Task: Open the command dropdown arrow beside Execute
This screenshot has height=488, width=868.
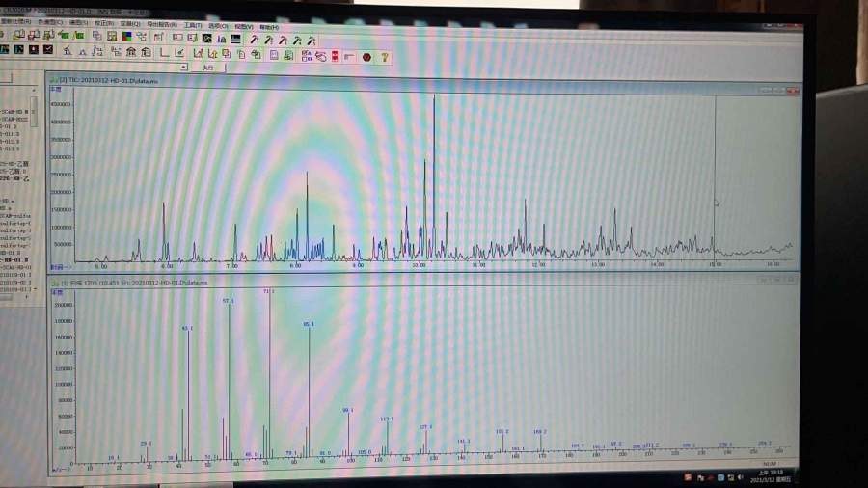Action: (x=183, y=68)
